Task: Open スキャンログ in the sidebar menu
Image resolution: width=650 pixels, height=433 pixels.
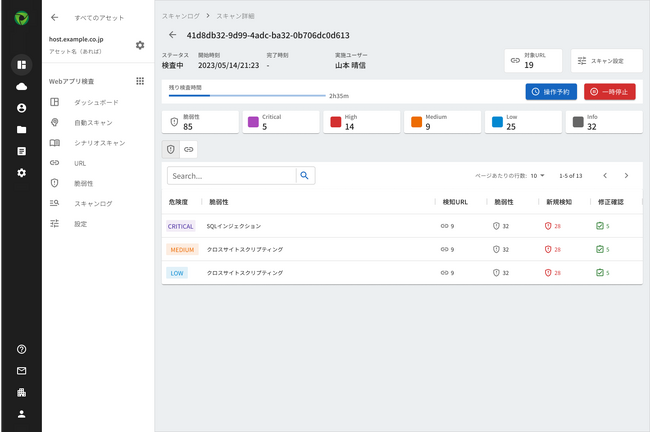Action: pos(93,204)
